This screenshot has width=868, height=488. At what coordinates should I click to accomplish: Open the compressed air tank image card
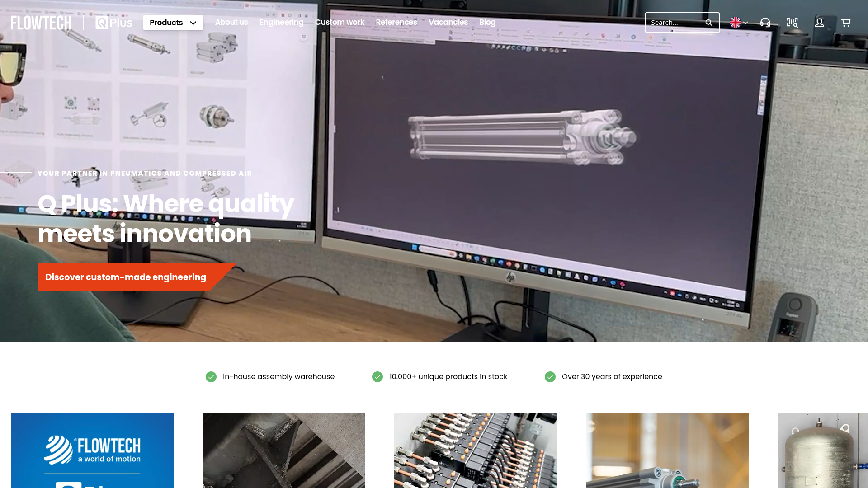pos(823,450)
